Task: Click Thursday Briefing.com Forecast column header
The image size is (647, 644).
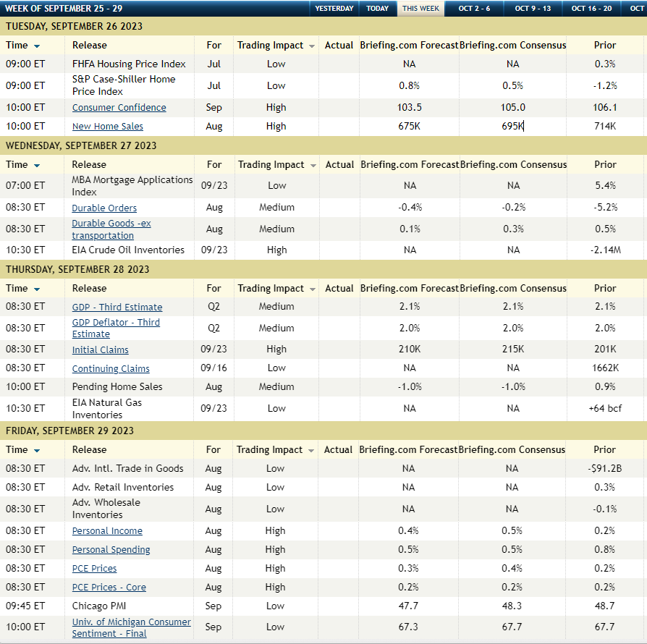Action: click(x=410, y=288)
